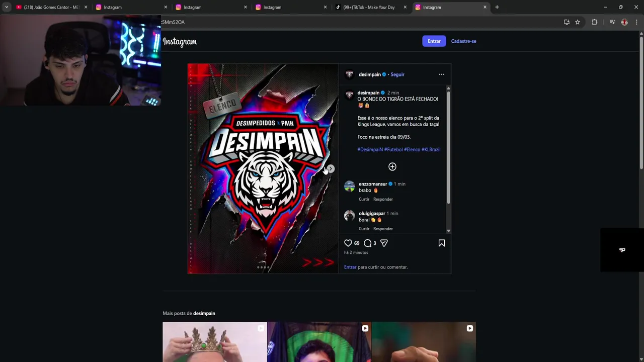Open comments via speech bubble icon
The height and width of the screenshot is (362, 644).
[x=368, y=243]
